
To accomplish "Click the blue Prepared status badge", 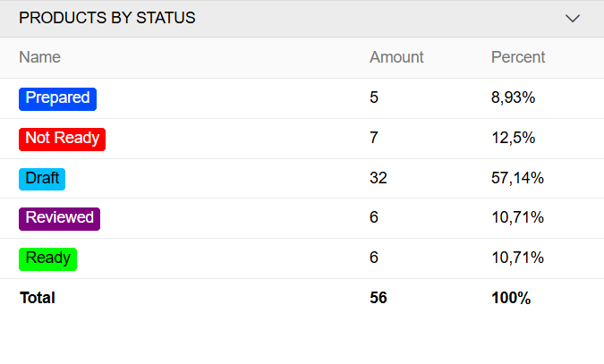I will point(57,98).
